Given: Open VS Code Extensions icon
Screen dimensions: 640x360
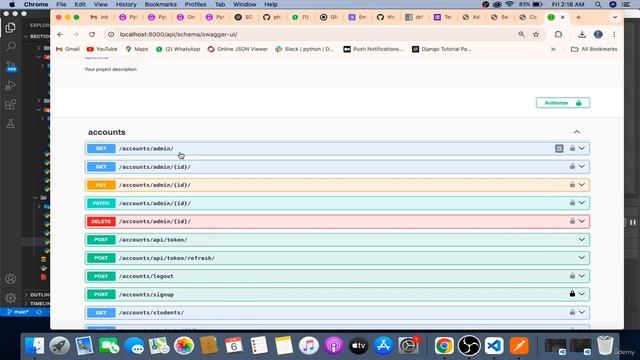Looking at the screenshot, I should [x=11, y=104].
